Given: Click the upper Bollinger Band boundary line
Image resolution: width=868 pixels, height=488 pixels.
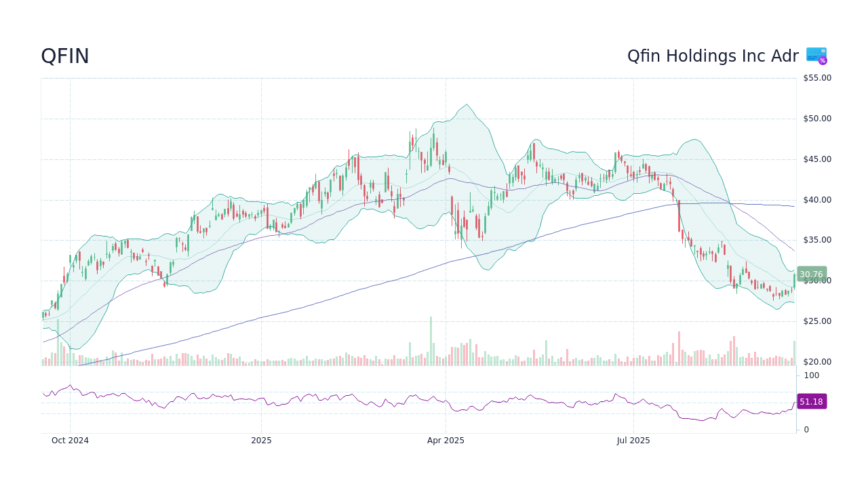Looking at the screenshot, I should (466, 104).
